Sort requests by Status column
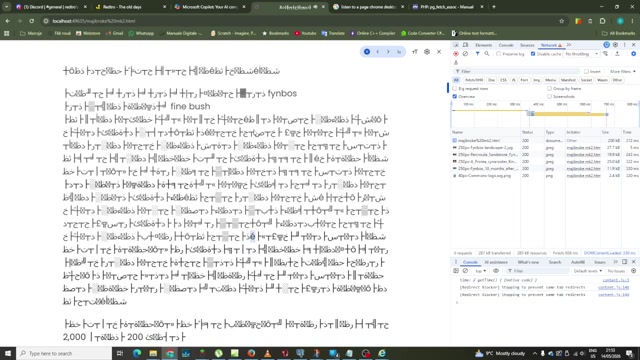Viewport: 640px width, 360px height. coord(532,132)
